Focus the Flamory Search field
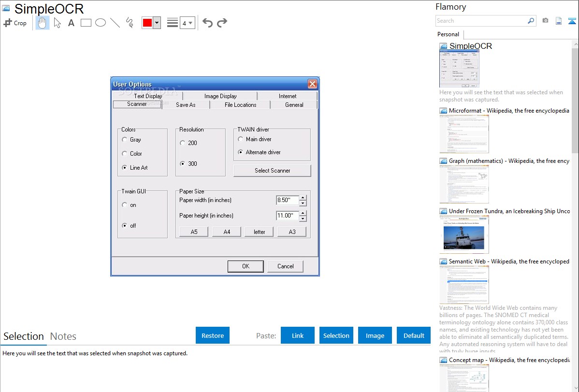The width and height of the screenshot is (579, 392). [481, 21]
